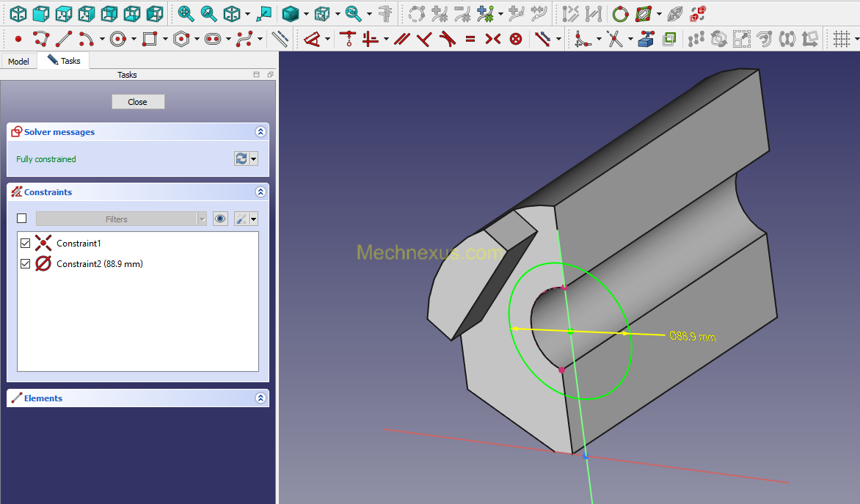Apply the Dimension constraint tool

pyautogui.click(x=312, y=39)
